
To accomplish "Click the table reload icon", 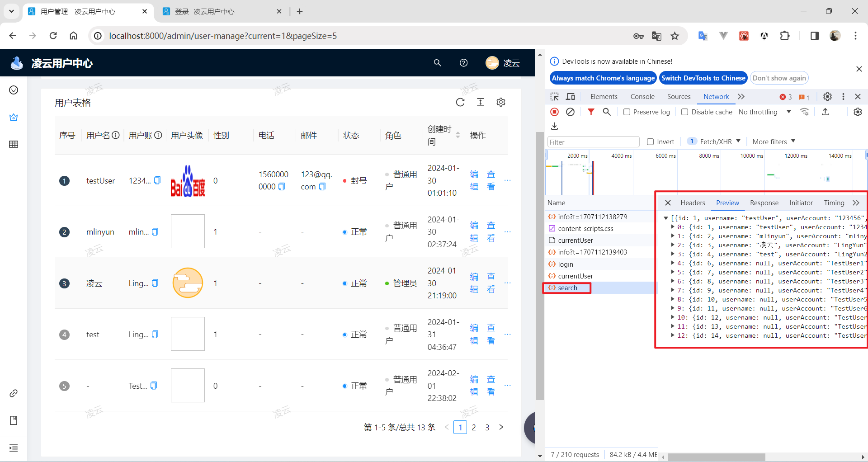I will pos(460,103).
